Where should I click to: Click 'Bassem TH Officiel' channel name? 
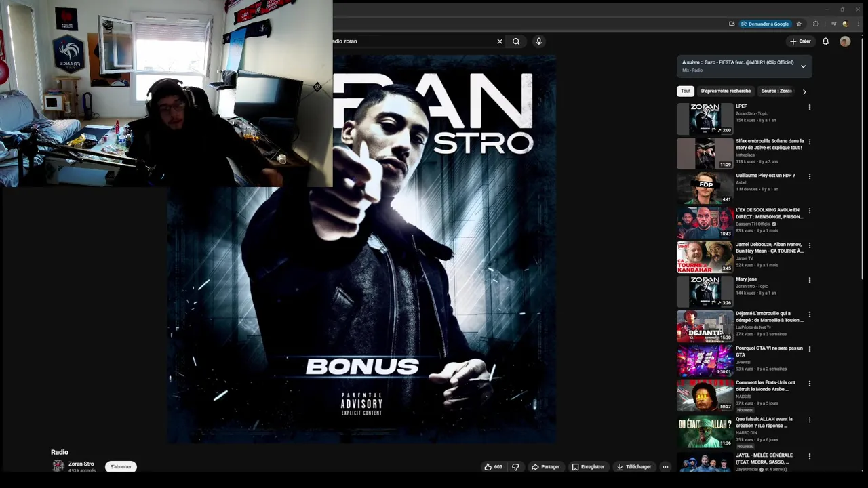coord(753,224)
